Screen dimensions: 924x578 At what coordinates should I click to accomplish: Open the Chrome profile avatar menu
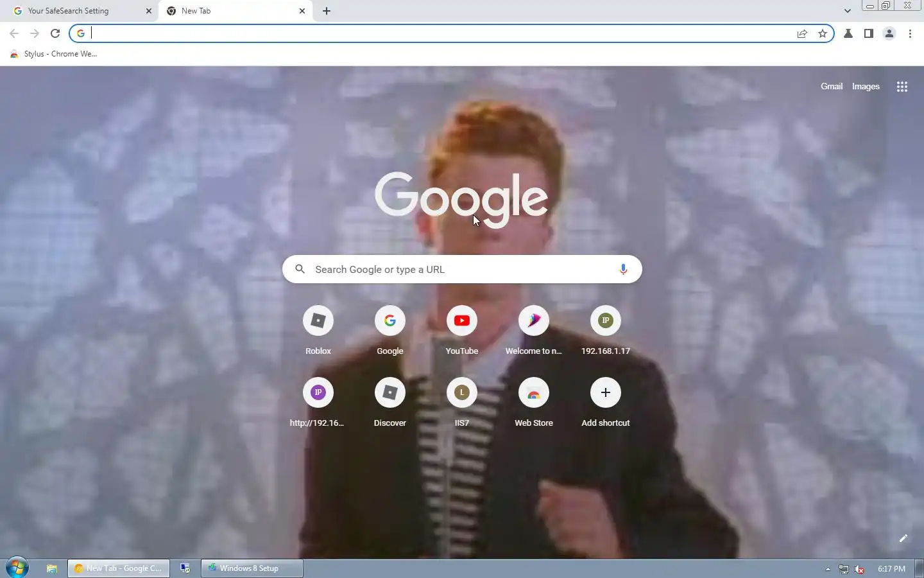pos(889,33)
